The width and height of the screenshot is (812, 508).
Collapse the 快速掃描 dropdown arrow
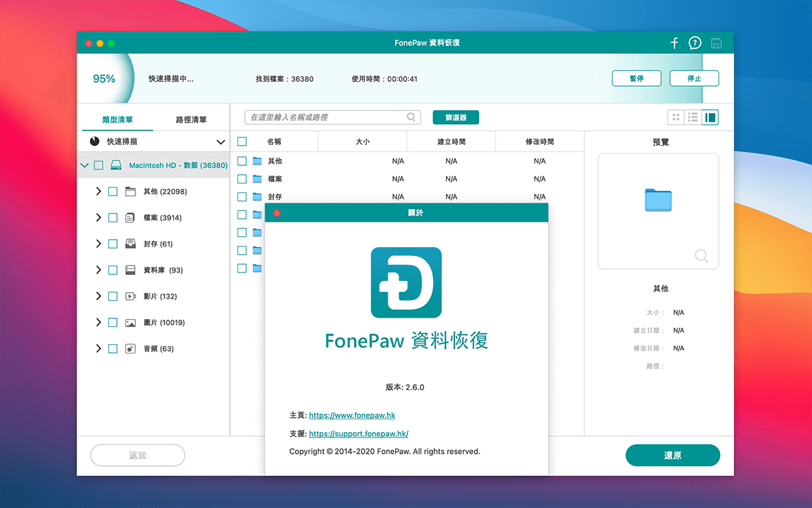[x=221, y=142]
